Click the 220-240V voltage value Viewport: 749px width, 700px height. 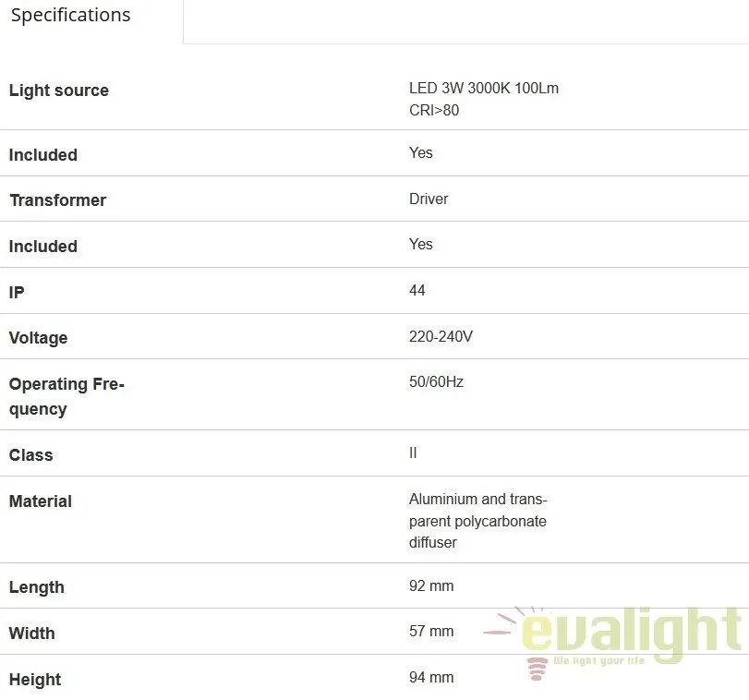click(441, 336)
